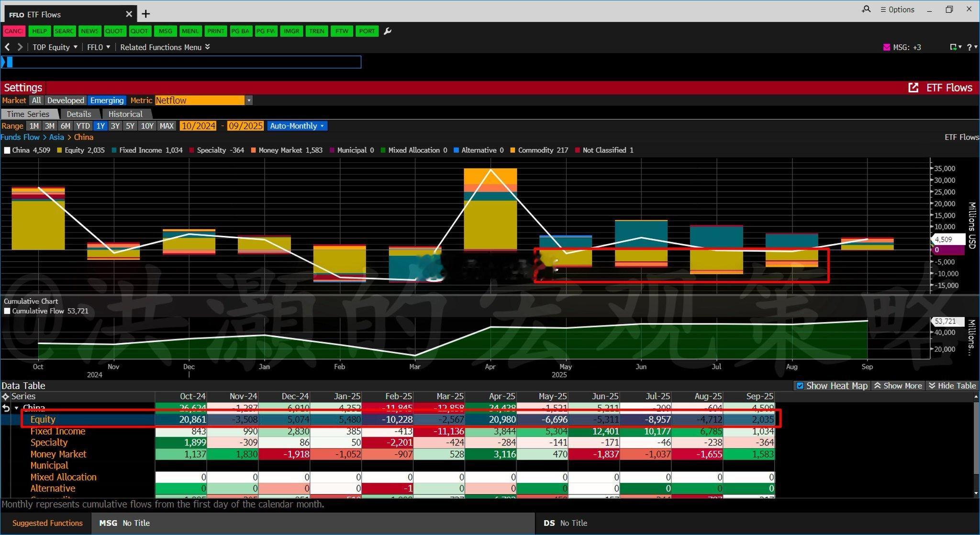Screen dimensions: 980x535
Task: Open a new tab with plus icon
Action: [x=145, y=14]
